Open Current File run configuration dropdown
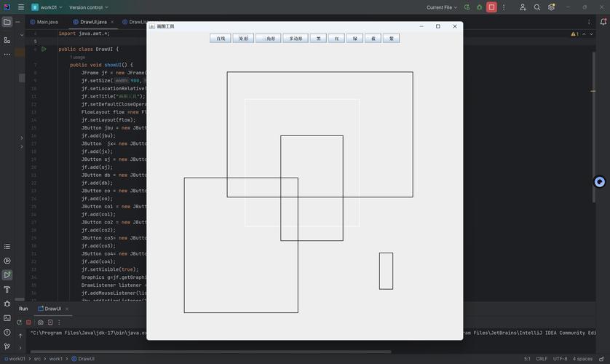 [442, 7]
